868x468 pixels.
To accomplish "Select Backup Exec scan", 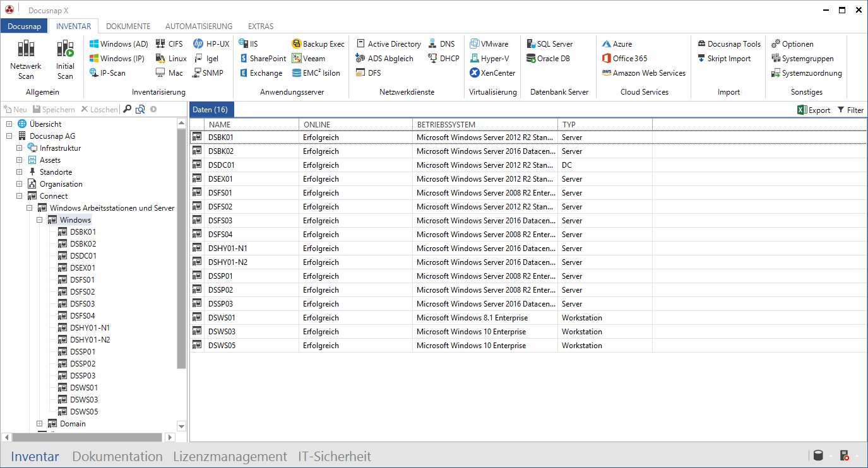I will click(318, 44).
